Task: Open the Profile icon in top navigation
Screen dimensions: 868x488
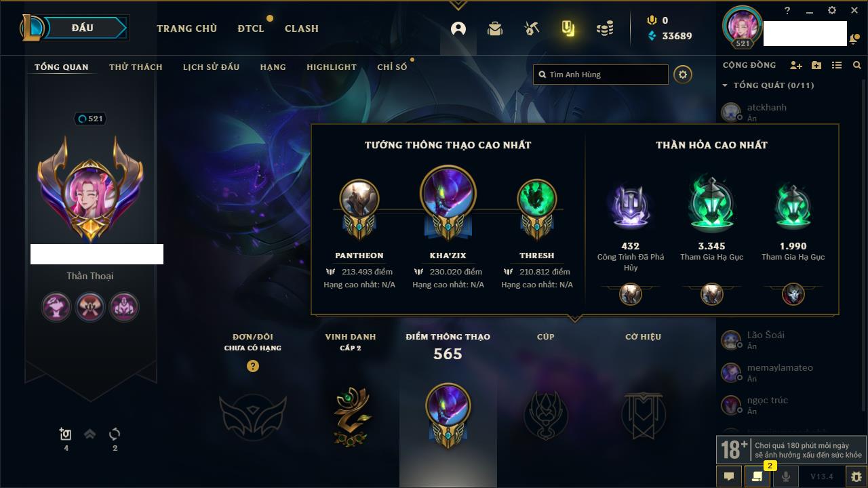Action: 458,28
